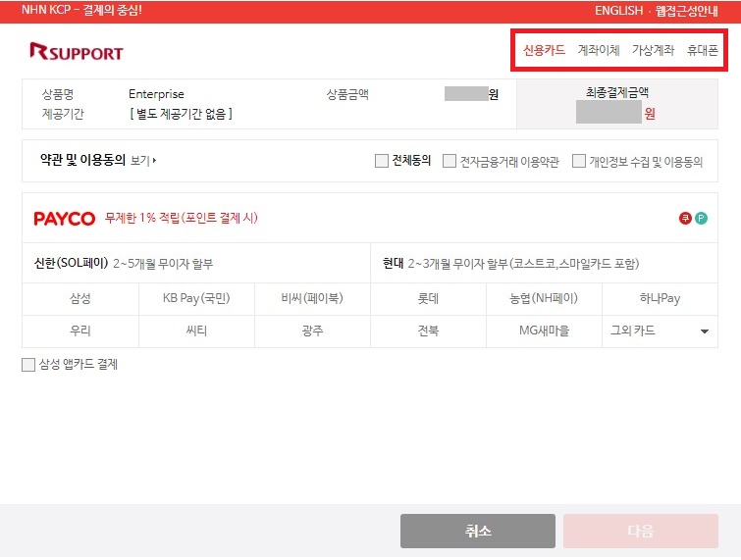Click 별도 제공기간 없음 text

point(181,114)
